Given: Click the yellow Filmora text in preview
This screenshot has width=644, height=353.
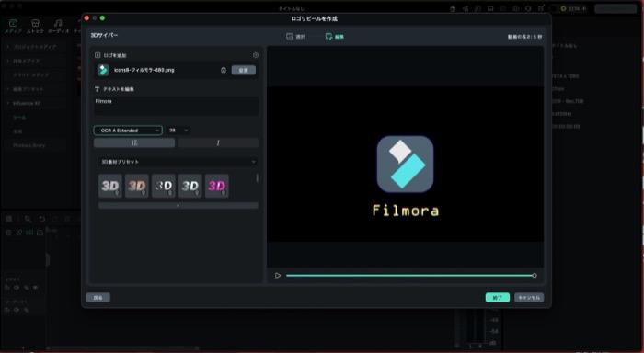Looking at the screenshot, I should (406, 211).
